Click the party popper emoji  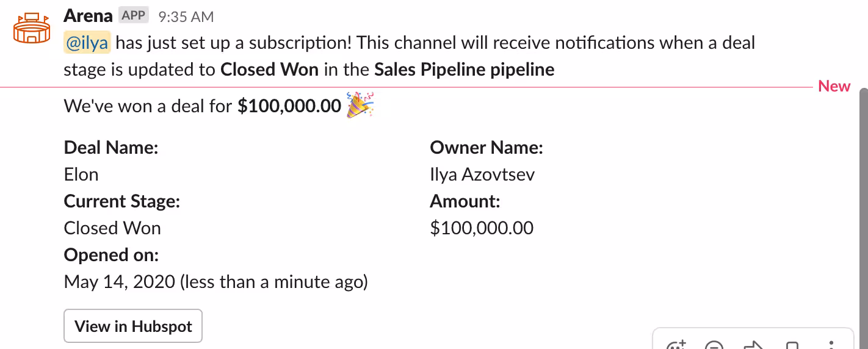pos(360,106)
